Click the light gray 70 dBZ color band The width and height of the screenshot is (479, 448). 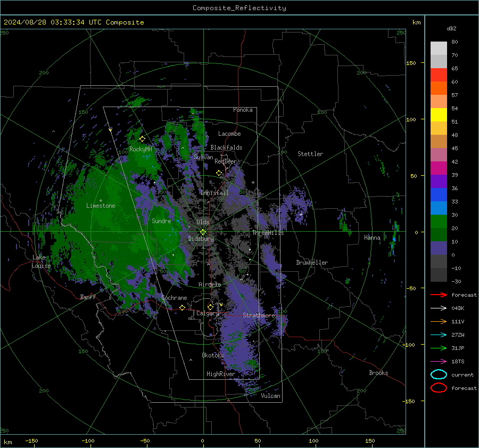click(x=439, y=48)
